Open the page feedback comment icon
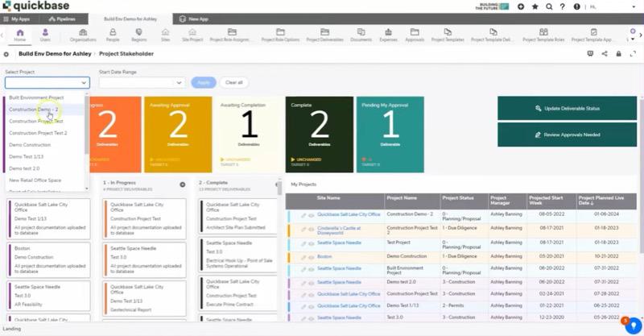Screen dimensions: 644x336 click(x=590, y=53)
